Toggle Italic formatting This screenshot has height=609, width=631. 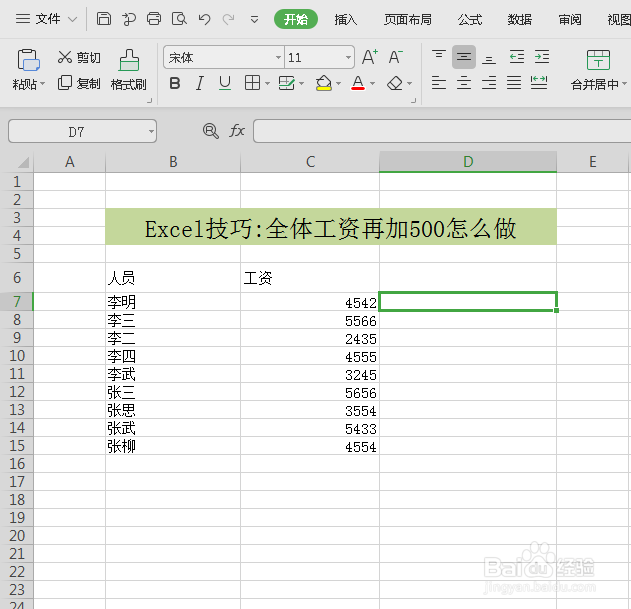click(200, 83)
